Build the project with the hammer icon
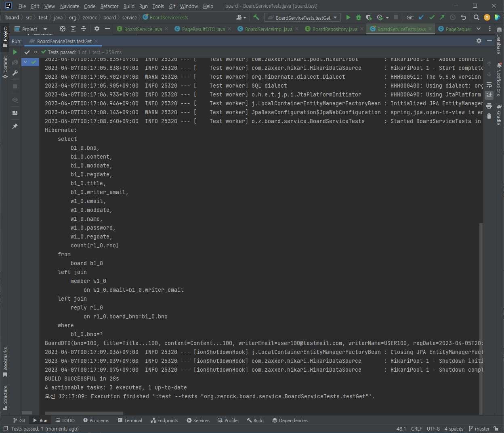Screen dimensions: 504x433 256,17
